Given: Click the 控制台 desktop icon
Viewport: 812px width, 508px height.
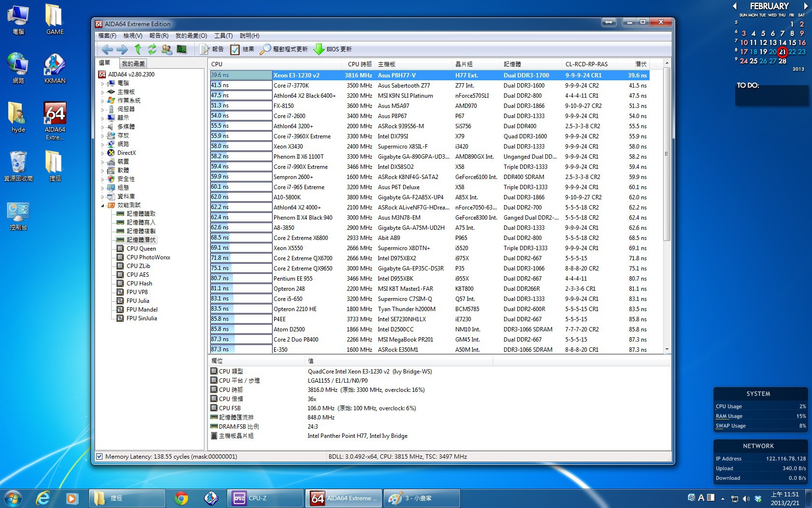Looking at the screenshot, I should click(x=18, y=216).
